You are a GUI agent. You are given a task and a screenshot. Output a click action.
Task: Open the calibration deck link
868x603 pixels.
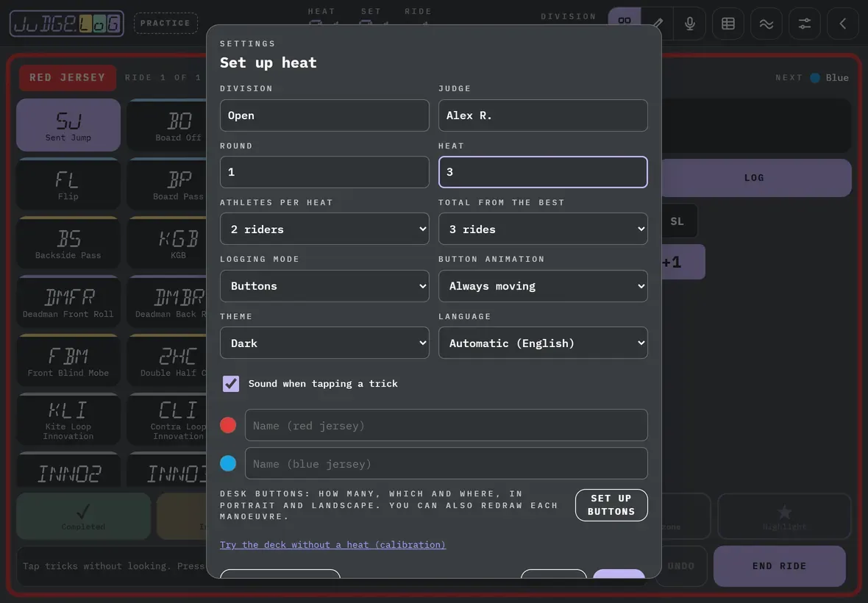point(332,545)
